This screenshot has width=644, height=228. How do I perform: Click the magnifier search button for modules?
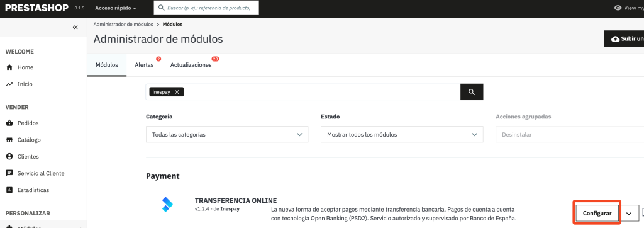tap(472, 92)
